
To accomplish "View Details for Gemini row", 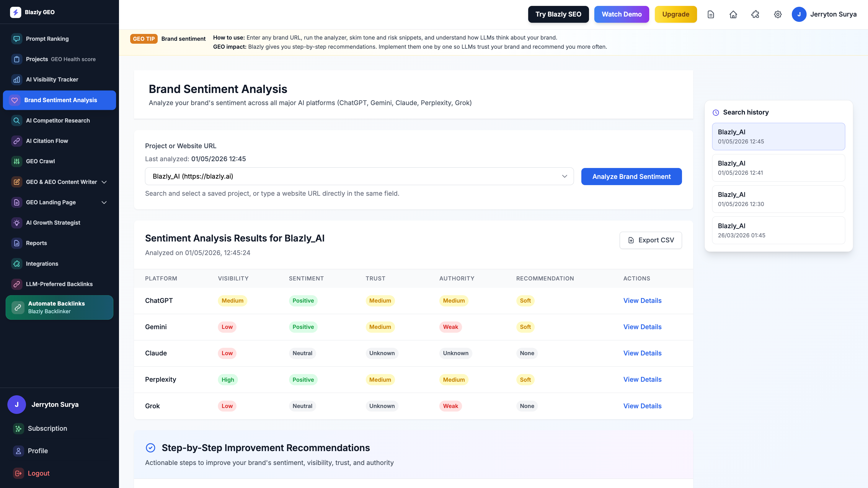I will (x=642, y=327).
